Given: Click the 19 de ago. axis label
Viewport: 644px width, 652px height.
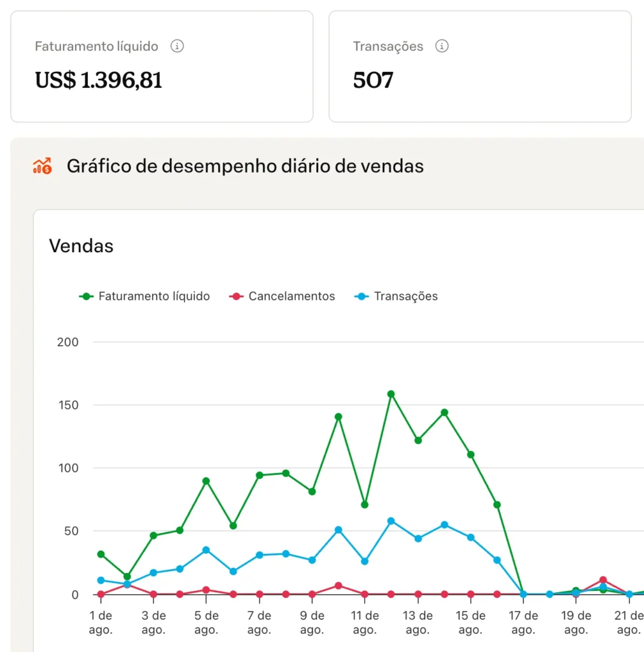Looking at the screenshot, I should [576, 623].
